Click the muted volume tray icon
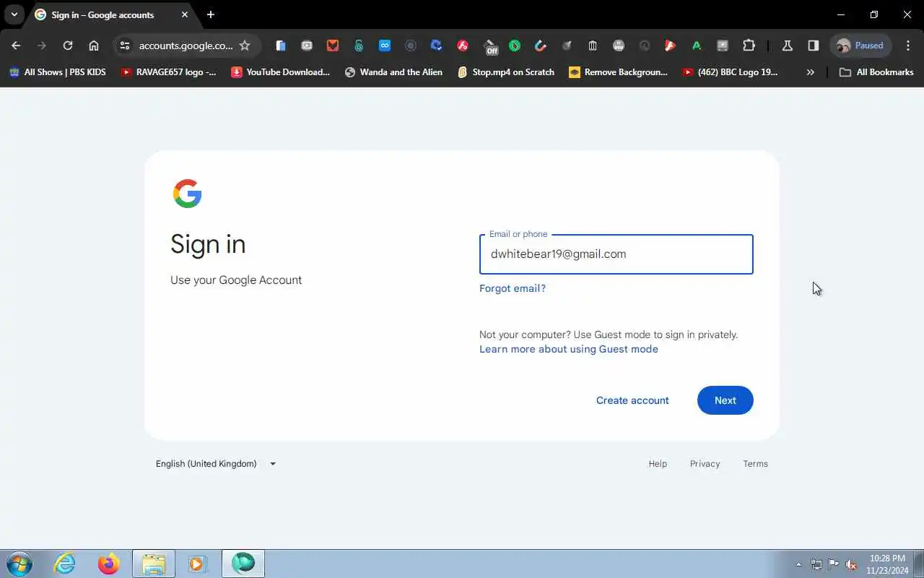The height and width of the screenshot is (578, 924). click(851, 564)
